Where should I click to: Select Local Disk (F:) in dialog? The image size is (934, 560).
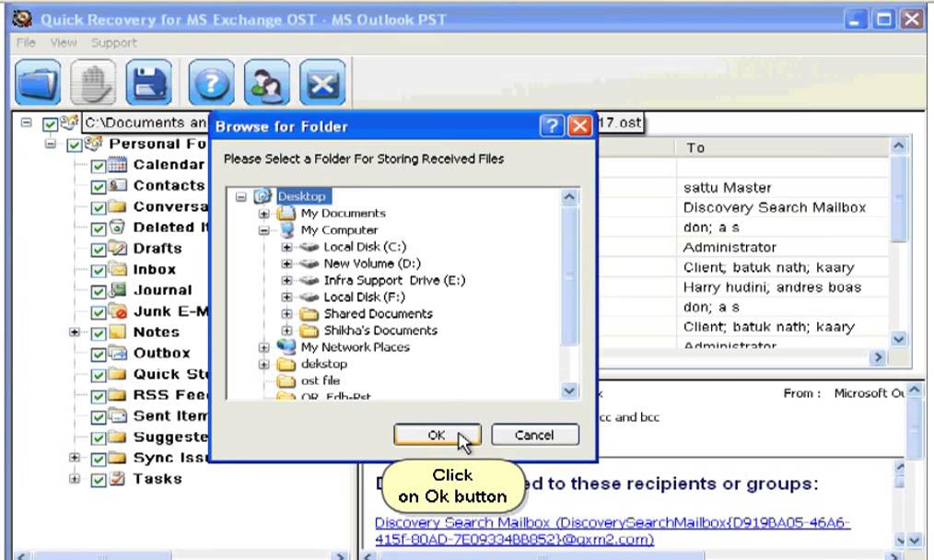coord(364,297)
